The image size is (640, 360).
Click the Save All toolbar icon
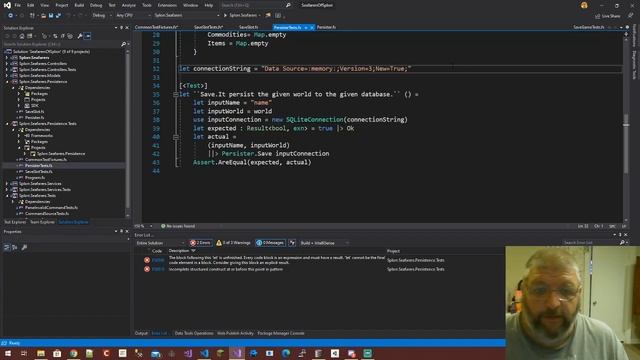pos(58,16)
